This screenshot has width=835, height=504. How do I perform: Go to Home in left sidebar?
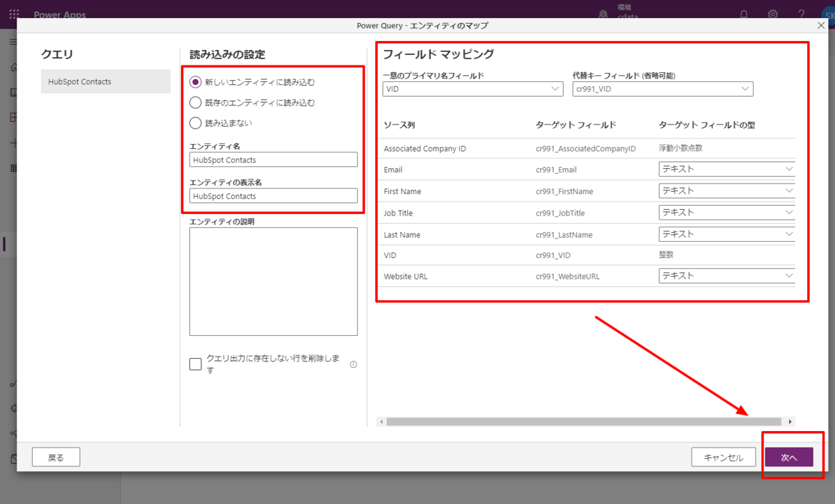[x=13, y=67]
